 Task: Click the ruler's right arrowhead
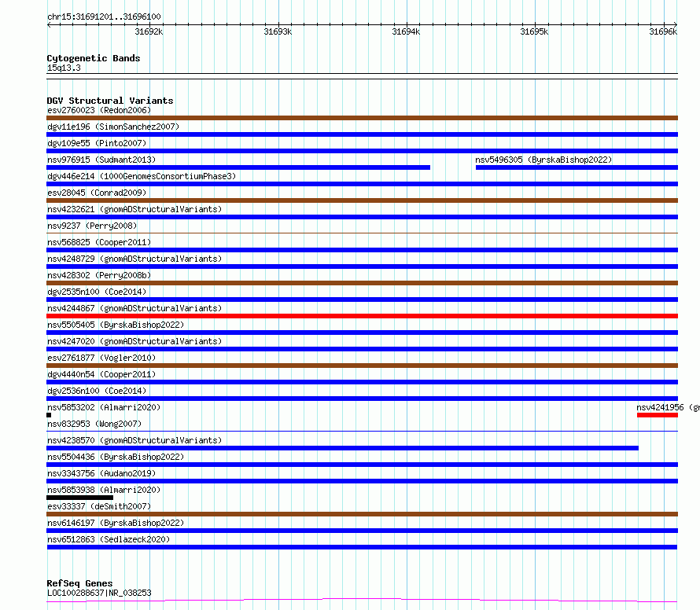click(x=675, y=24)
